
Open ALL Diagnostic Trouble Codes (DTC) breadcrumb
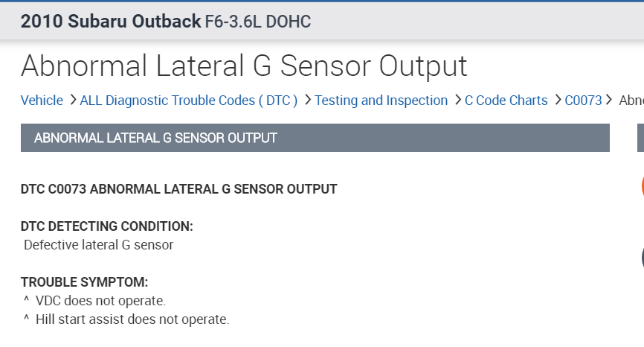pyautogui.click(x=189, y=101)
